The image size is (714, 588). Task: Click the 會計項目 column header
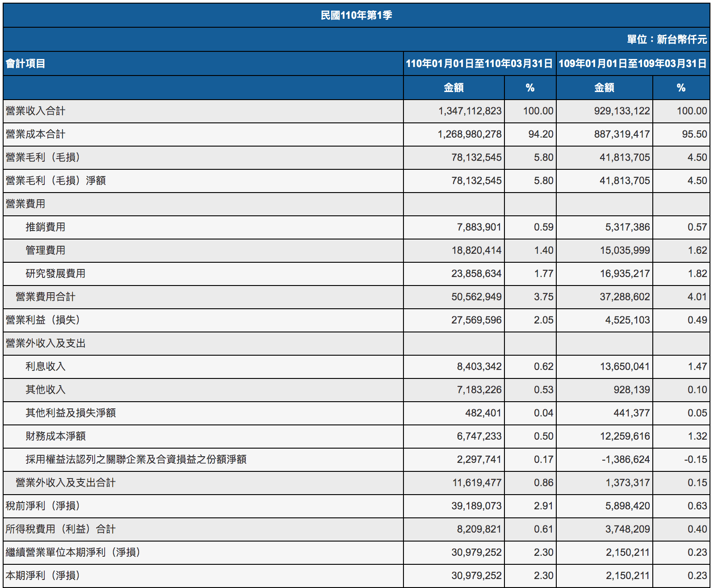pos(25,63)
